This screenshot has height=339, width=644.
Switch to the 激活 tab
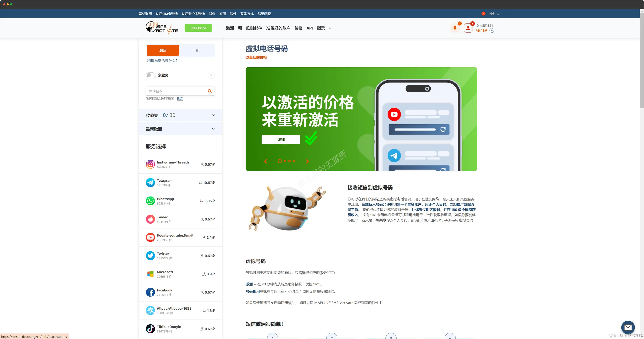(x=163, y=50)
